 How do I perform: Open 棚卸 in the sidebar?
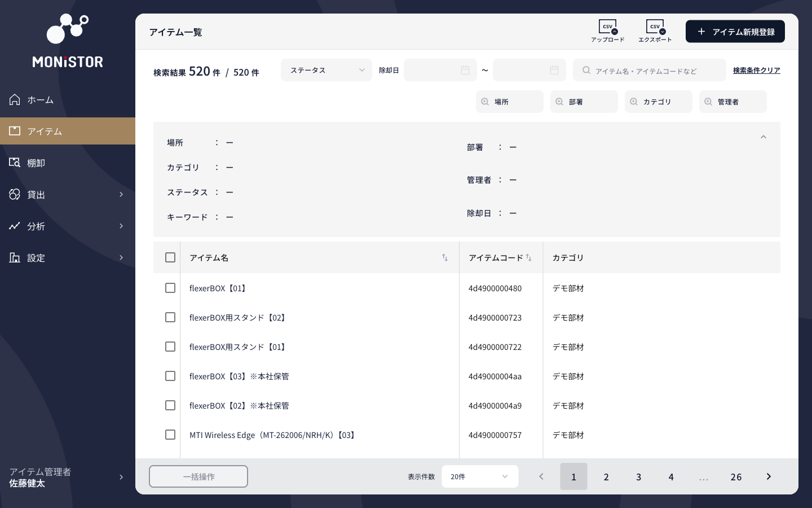[36, 163]
